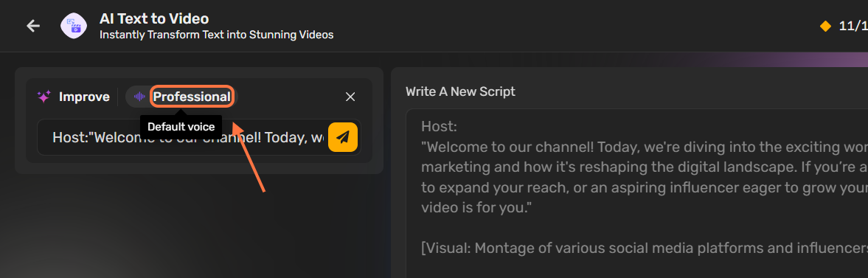Go back using the left arrow

[x=33, y=26]
